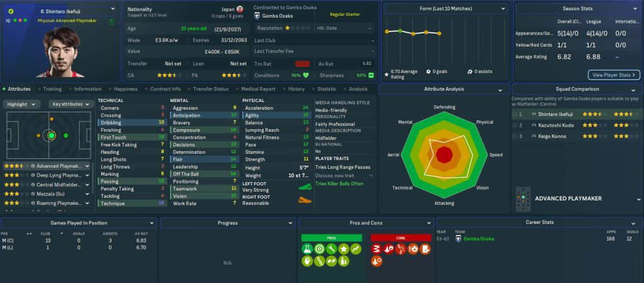Open the Medical Report tab
This screenshot has width=644, height=283.
pos(257,89)
